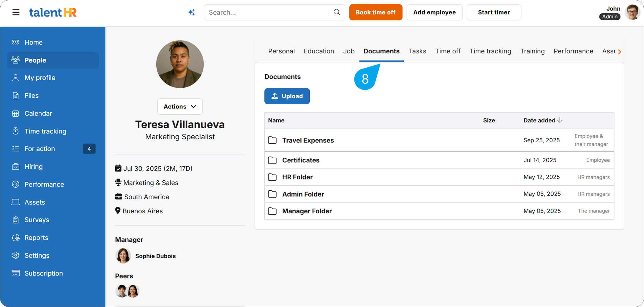The image size is (644, 307).
Task: Open Reports pie chart icon
Action: pyautogui.click(x=16, y=238)
